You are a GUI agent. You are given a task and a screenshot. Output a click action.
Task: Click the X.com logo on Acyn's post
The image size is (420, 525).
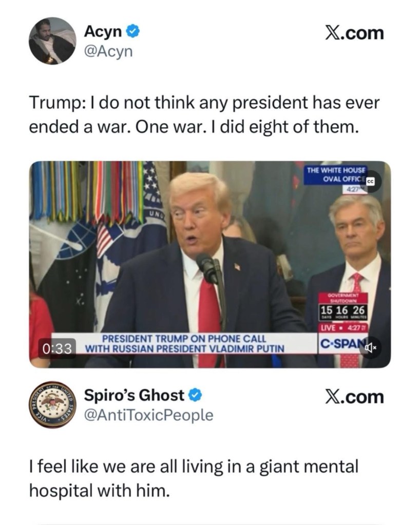pyautogui.click(x=355, y=33)
